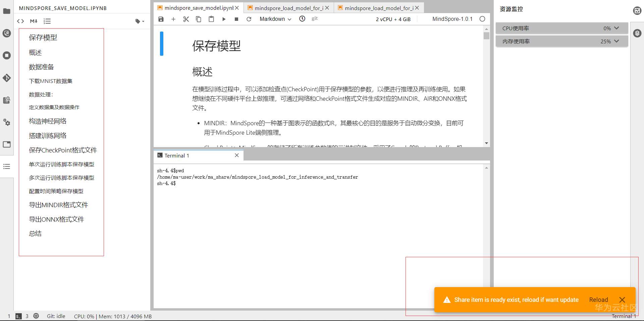Click the terminal scrollbar up arrow

(x=486, y=168)
